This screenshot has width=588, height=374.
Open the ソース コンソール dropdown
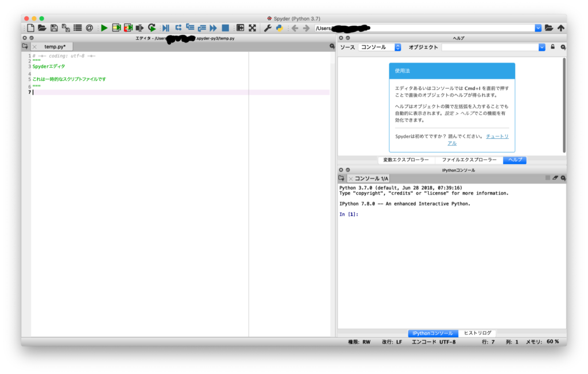(x=380, y=47)
